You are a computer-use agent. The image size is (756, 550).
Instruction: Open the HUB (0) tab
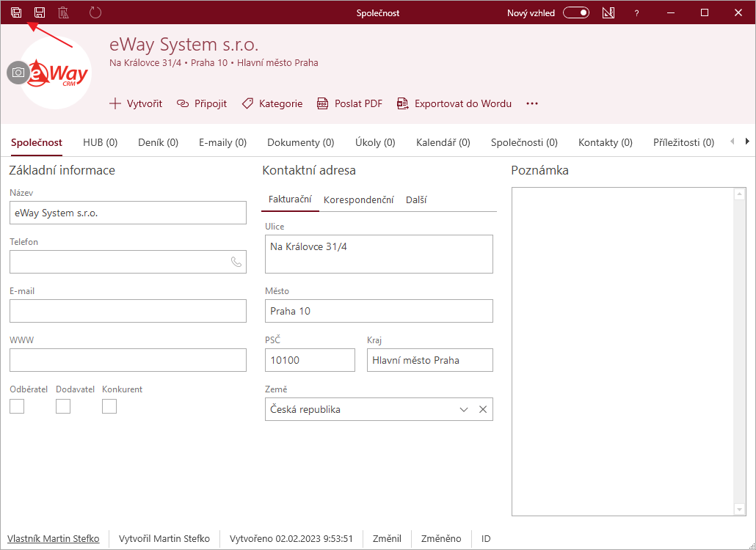point(101,142)
